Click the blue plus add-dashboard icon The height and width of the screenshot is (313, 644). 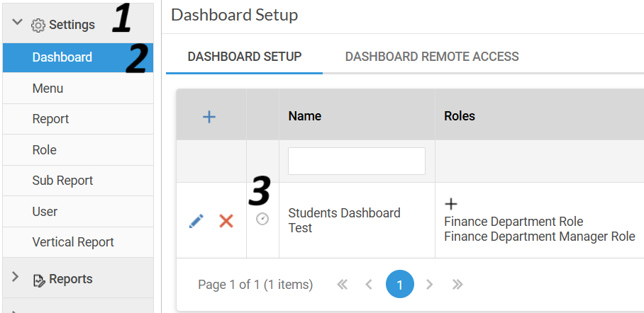[209, 118]
